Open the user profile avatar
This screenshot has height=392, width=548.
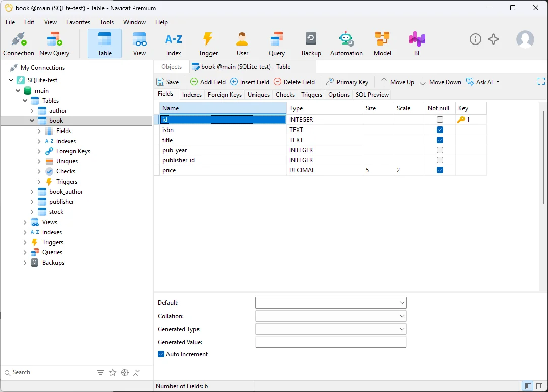coord(525,39)
